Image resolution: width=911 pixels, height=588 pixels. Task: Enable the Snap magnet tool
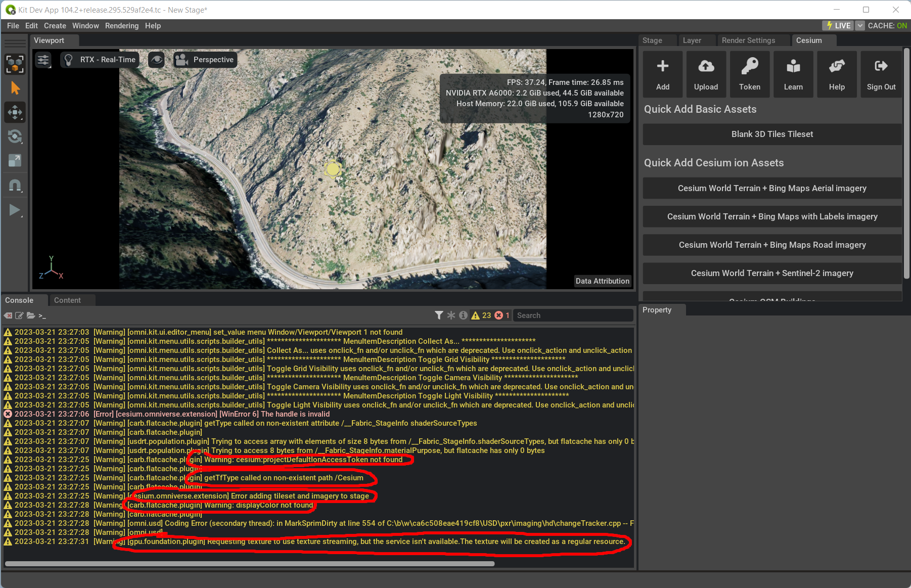[x=15, y=186]
